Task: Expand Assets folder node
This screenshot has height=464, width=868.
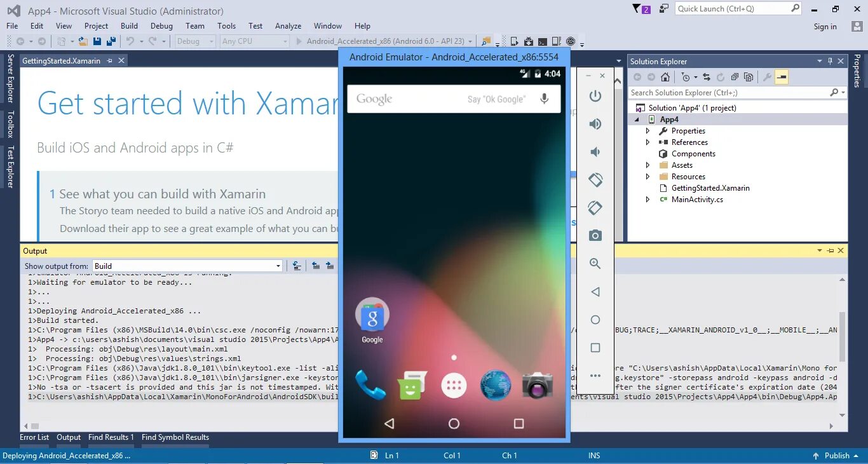Action: pos(648,165)
